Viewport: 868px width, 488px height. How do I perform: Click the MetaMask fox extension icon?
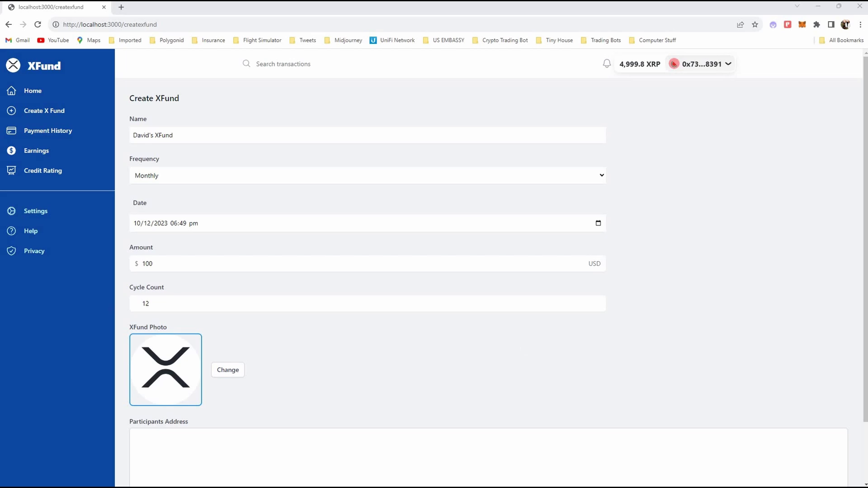pyautogui.click(x=802, y=24)
